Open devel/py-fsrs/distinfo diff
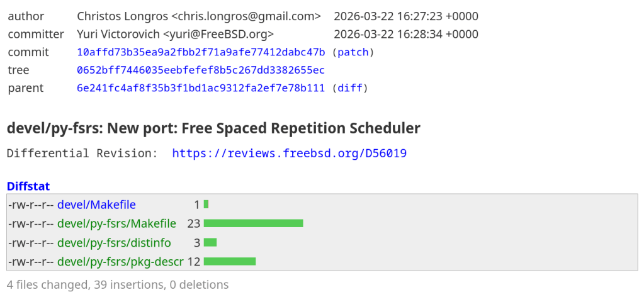Viewport: 644px width, 297px height. [x=114, y=242]
